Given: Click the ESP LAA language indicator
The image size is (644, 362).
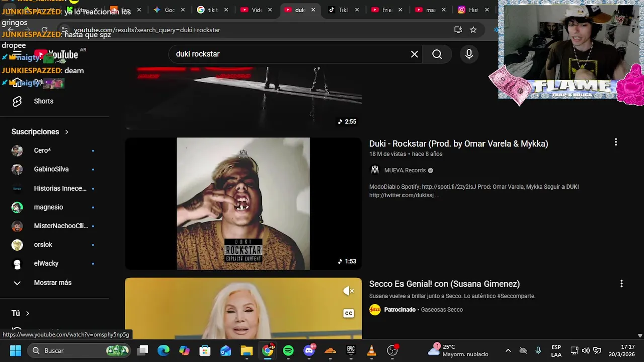Looking at the screenshot, I should click(x=556, y=350).
